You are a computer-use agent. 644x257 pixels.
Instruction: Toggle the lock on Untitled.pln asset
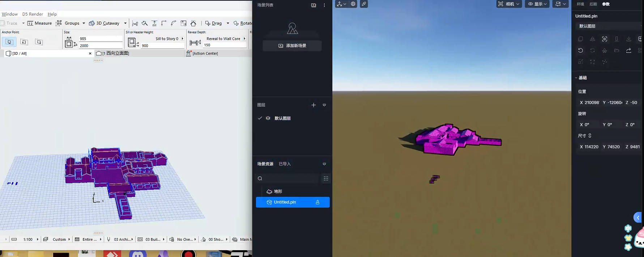click(317, 202)
